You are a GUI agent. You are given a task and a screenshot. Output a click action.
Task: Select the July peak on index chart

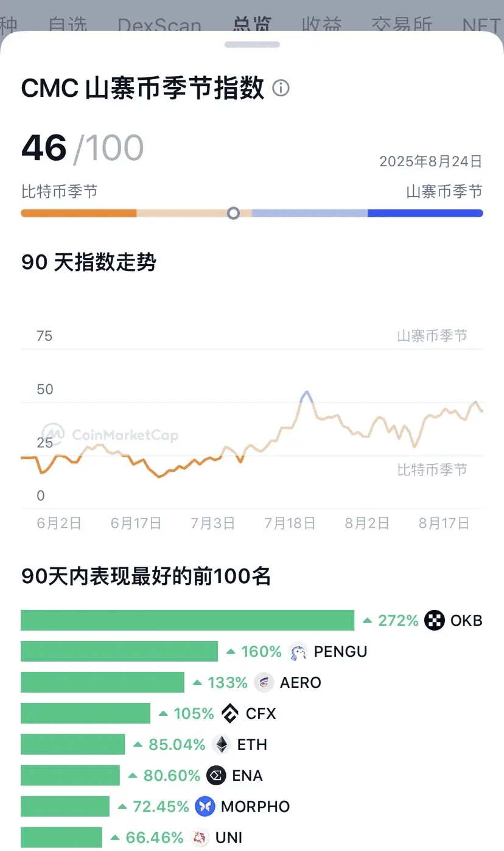click(x=306, y=393)
